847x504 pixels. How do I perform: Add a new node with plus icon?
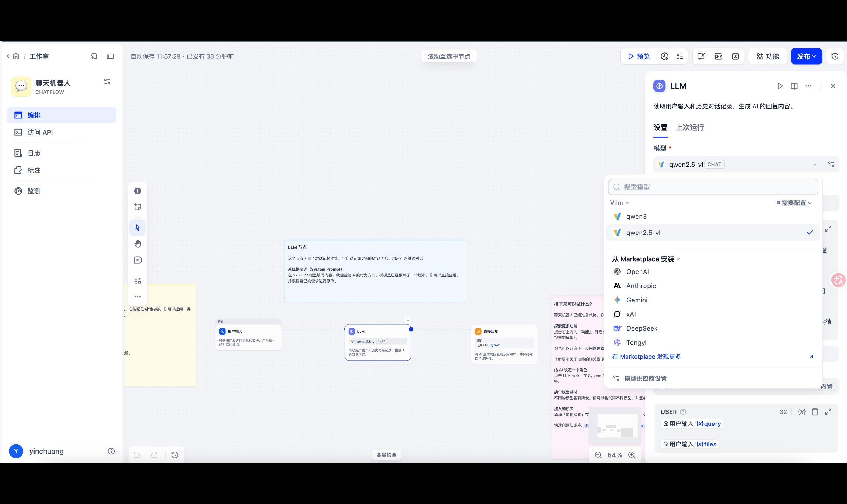point(138,191)
